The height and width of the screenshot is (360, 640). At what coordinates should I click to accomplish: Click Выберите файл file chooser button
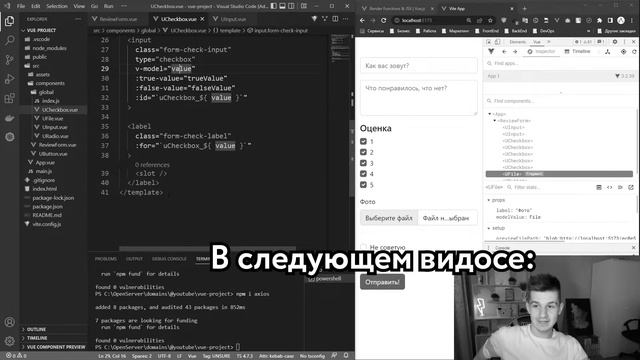click(389, 218)
